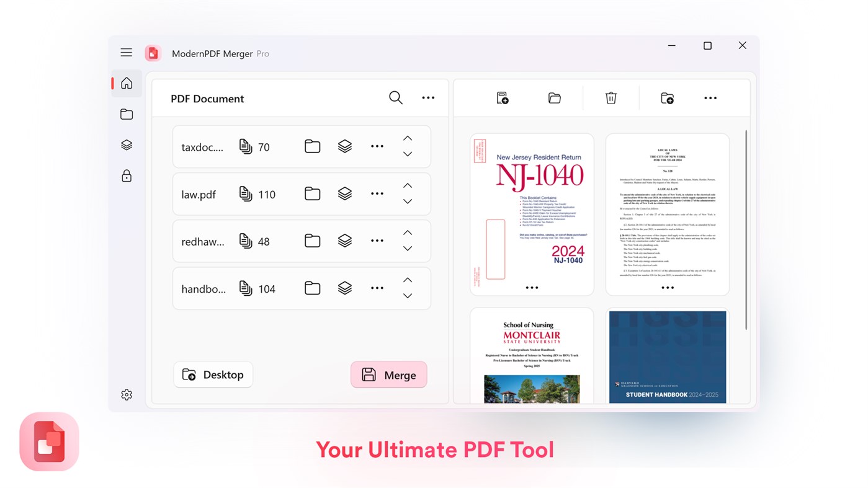Click the pages icon next to law.pdf
The height and width of the screenshot is (488, 868).
pos(245,193)
